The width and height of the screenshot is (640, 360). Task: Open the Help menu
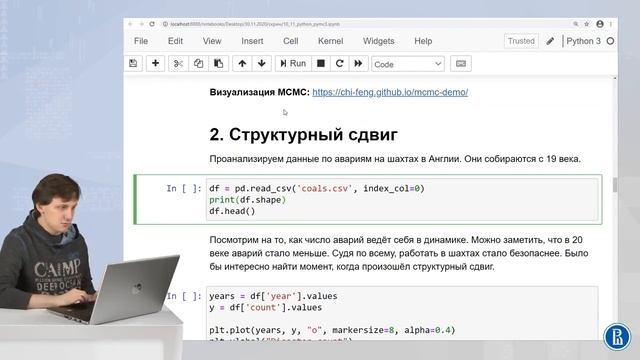423,41
